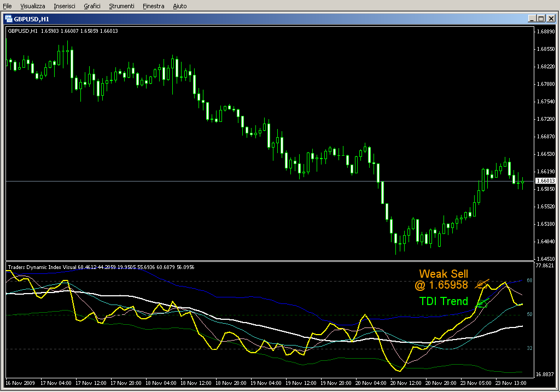Maximize the GBPUSD,H1 chart window

(x=541, y=19)
